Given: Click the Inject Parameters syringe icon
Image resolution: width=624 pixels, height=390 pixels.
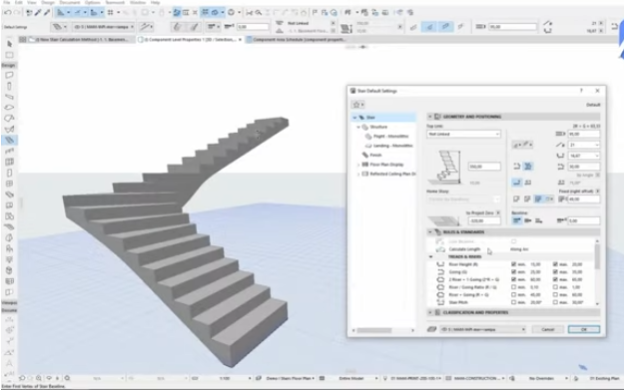Looking at the screenshot, I should 47,12.
